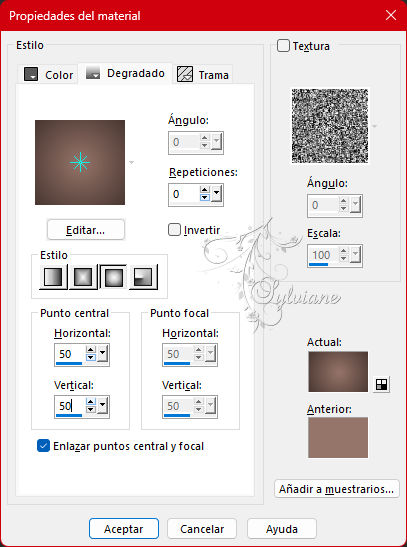Image resolution: width=407 pixels, height=547 pixels.
Task: Switch to the Degradado tab
Action: (125, 73)
